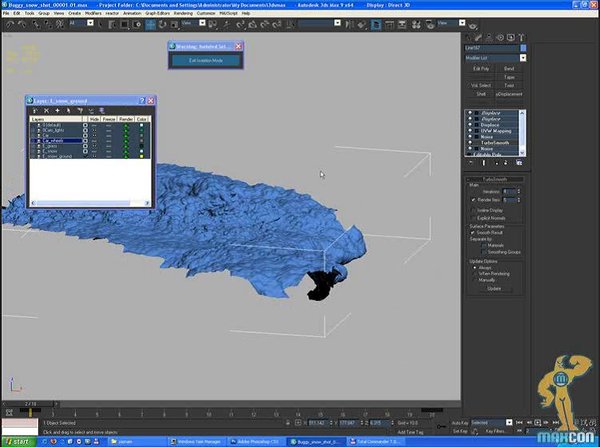The image size is (600, 447).
Task: Select the Always update radio button
Action: (475, 268)
